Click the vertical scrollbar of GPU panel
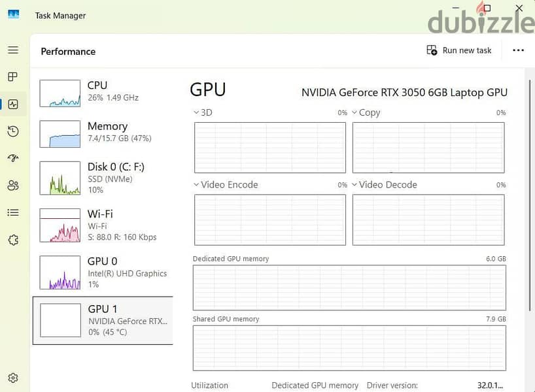The image size is (535, 392). [530, 195]
